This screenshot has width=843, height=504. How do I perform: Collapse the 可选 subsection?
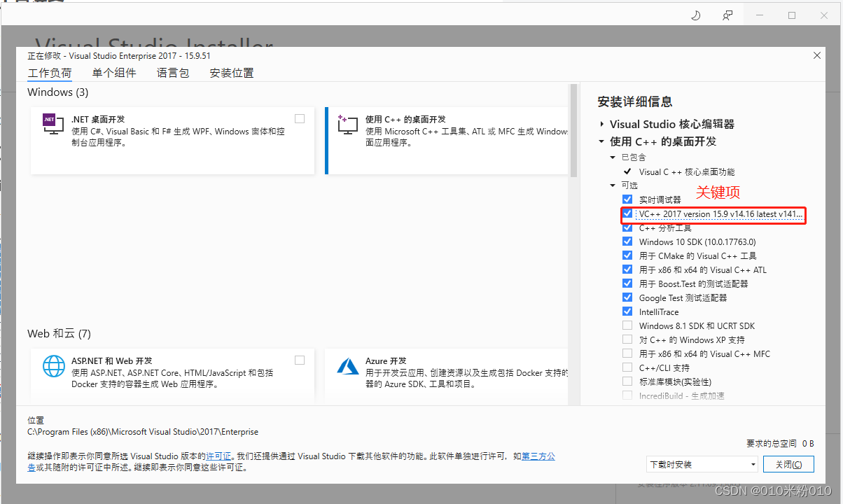point(614,185)
